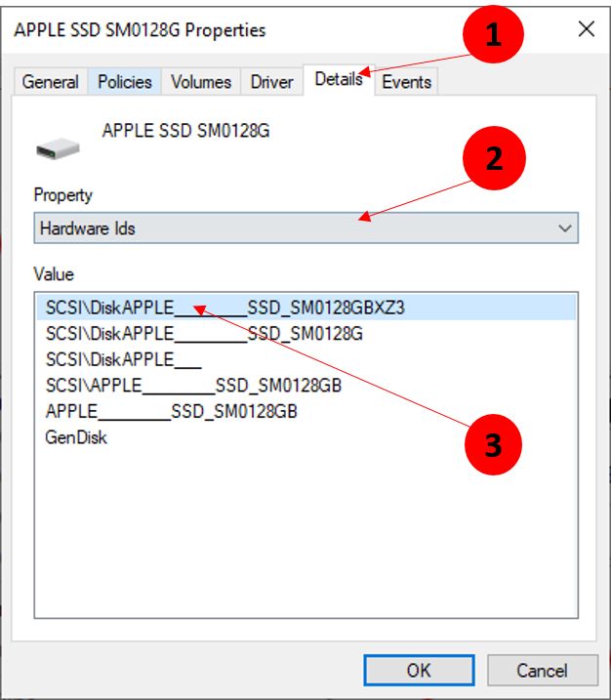Image resolution: width=611 pixels, height=700 pixels.
Task: Go to the Driver tab
Action: point(271,82)
